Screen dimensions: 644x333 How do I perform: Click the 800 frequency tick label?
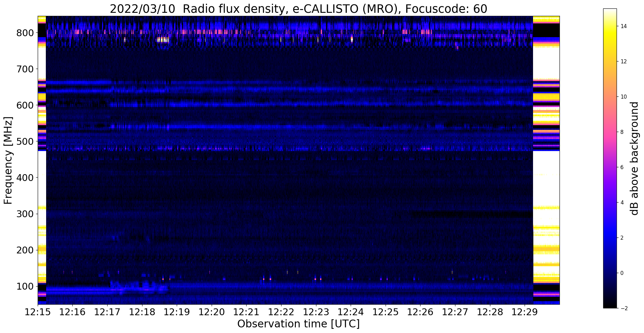(x=25, y=33)
